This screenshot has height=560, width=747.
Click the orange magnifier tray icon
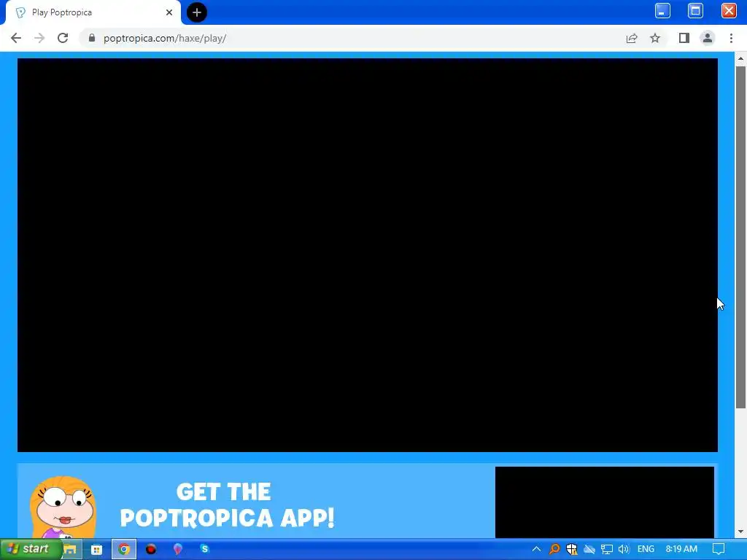coord(554,549)
